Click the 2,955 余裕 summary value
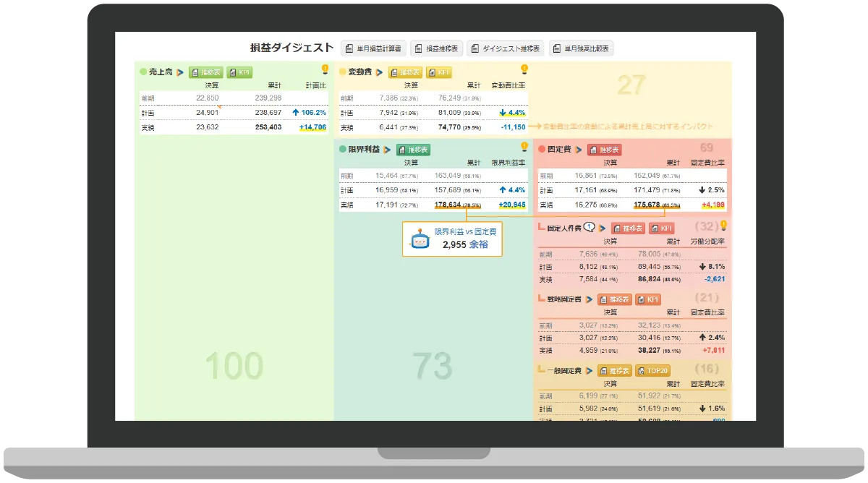 click(465, 245)
